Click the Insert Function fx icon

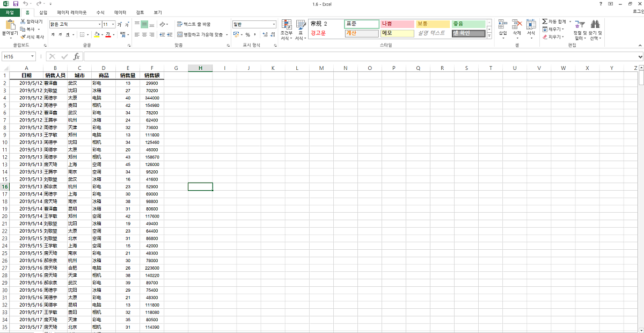(76, 56)
